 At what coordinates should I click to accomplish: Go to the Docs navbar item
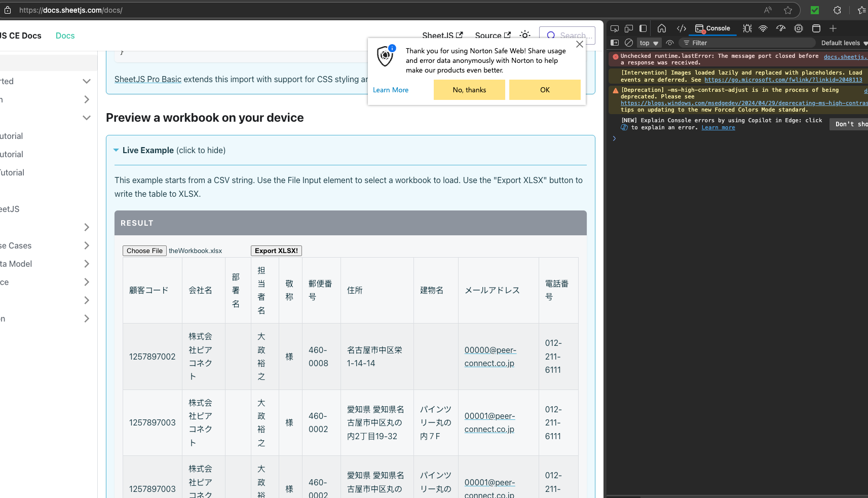pos(65,35)
